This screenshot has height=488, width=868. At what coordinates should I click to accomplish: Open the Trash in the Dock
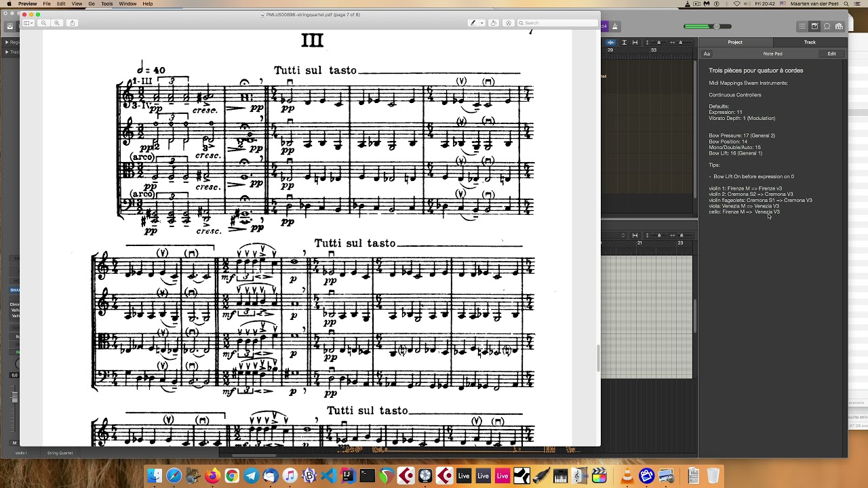click(x=713, y=476)
